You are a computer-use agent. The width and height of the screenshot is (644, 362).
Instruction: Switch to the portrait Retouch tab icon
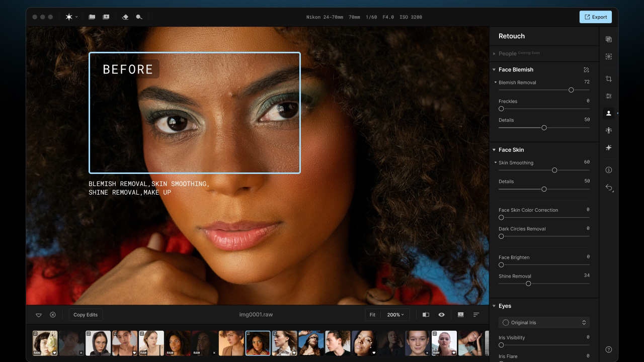click(608, 113)
